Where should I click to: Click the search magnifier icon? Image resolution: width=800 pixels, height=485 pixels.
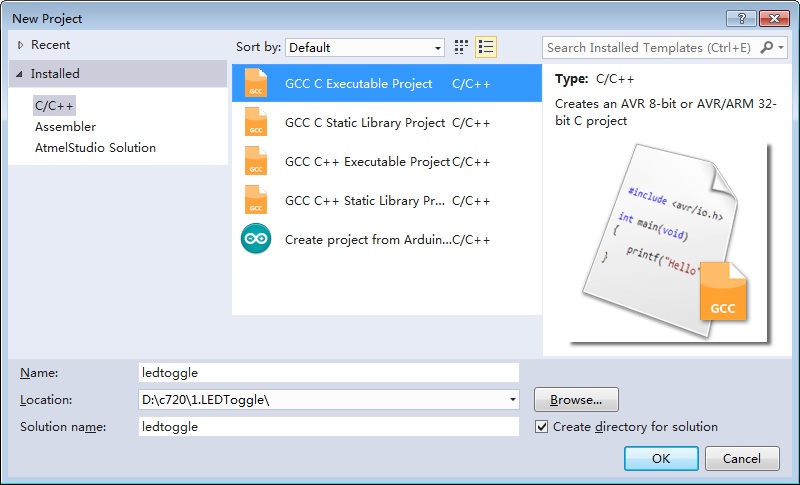point(766,47)
